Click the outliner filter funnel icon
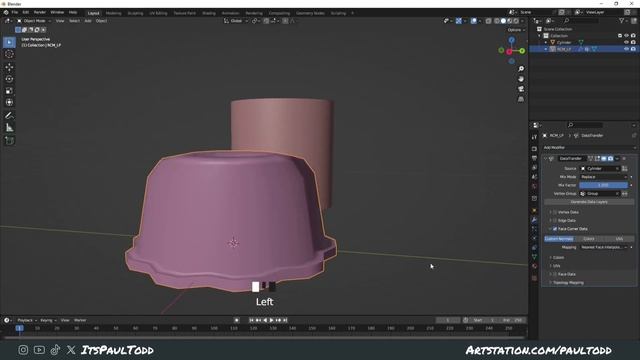 point(622,20)
